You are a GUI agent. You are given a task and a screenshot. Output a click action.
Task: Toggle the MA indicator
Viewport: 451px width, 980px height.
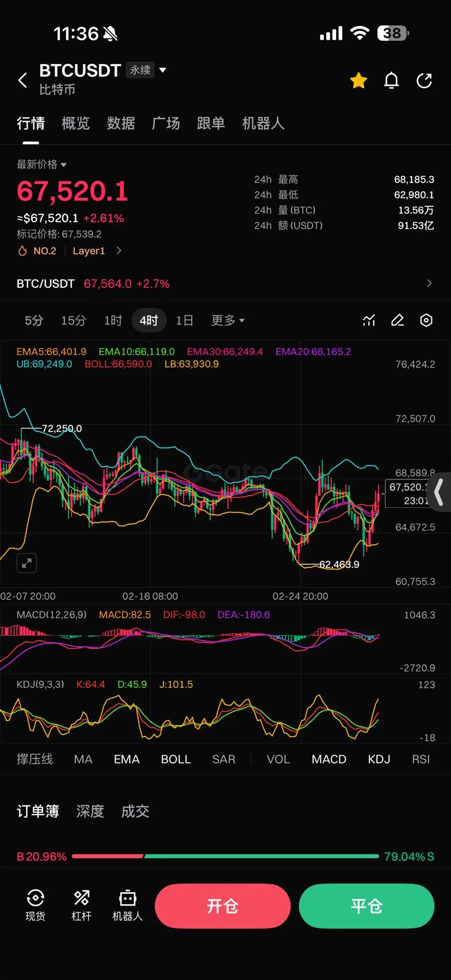[83, 759]
